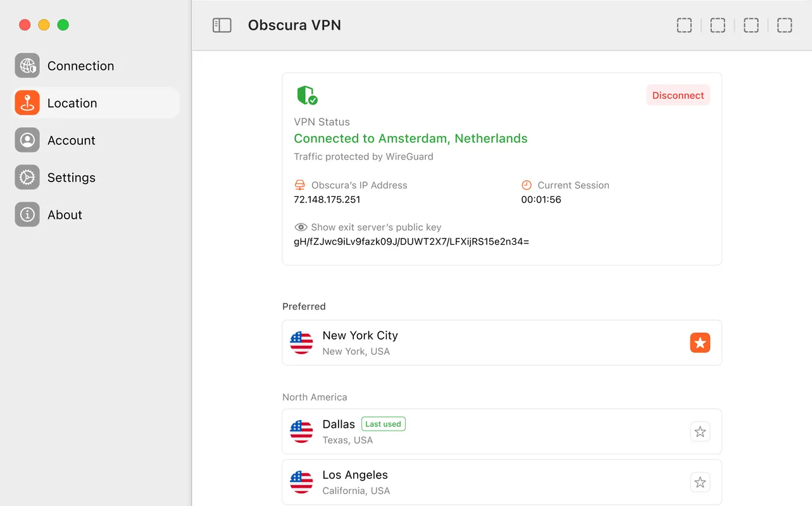Favorite the Los Angeles server

700,482
